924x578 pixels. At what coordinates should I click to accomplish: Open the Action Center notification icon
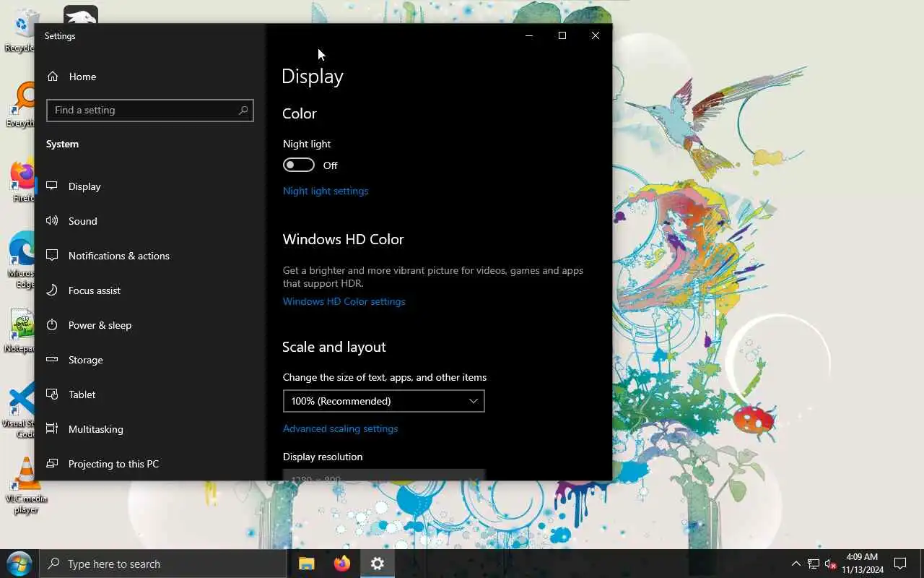coord(900,564)
